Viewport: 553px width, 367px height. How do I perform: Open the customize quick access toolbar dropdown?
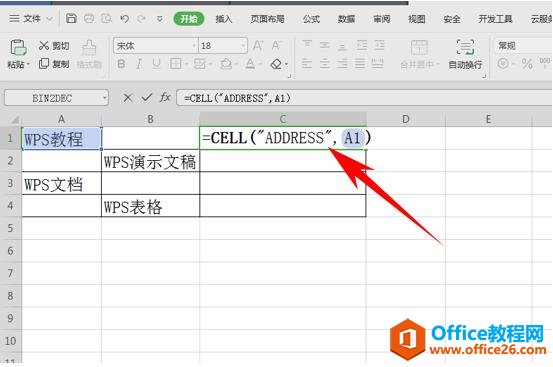tap(160, 19)
